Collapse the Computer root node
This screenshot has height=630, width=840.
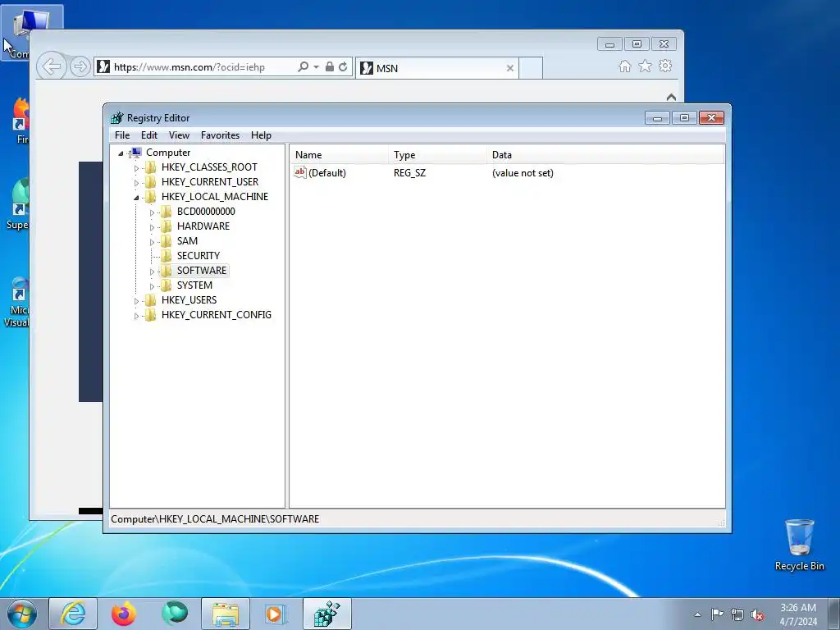tap(121, 153)
